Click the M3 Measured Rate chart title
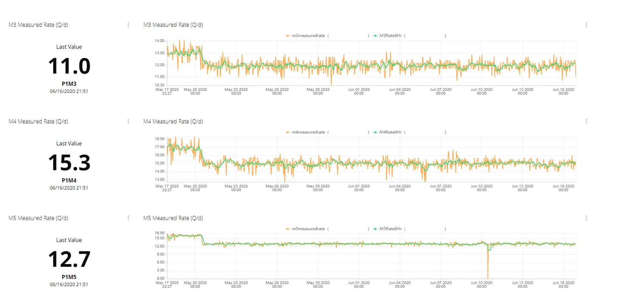Image resolution: width=644 pixels, height=300 pixels. [173, 25]
